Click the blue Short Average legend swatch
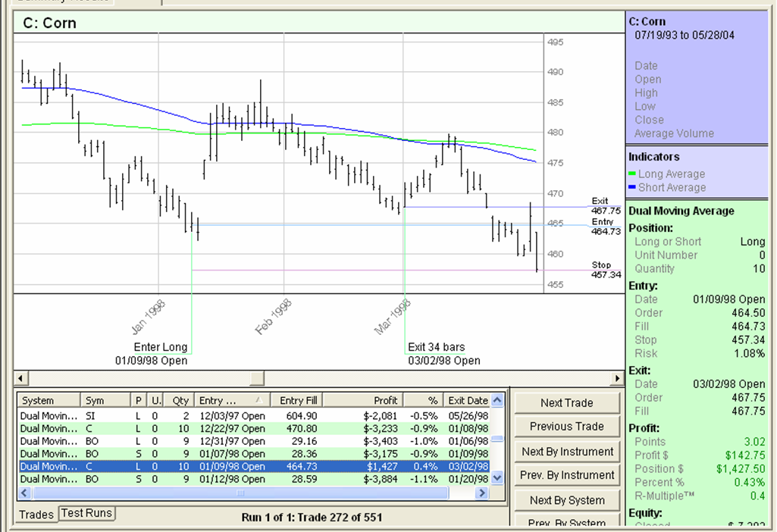This screenshot has height=532, width=777. point(632,188)
